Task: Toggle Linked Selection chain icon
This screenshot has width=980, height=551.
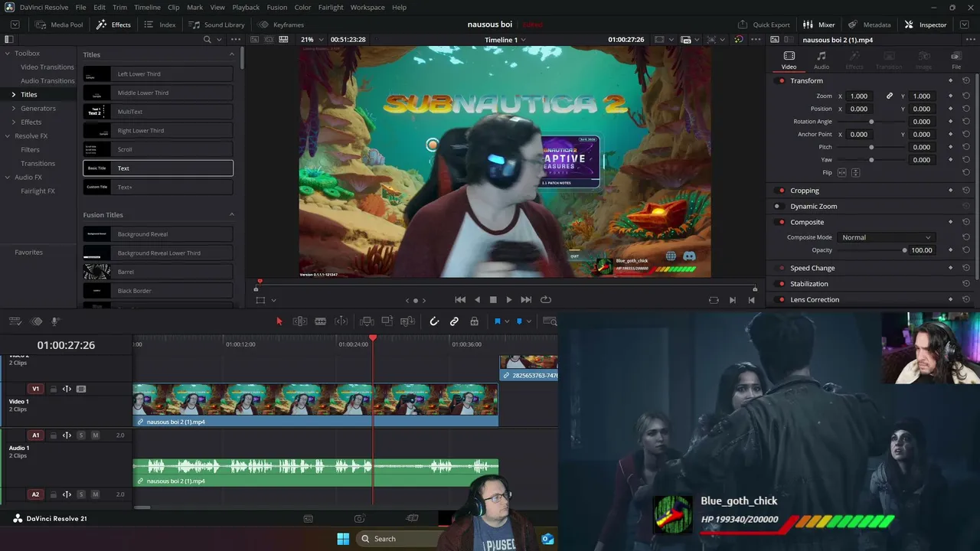Action: [x=454, y=321]
